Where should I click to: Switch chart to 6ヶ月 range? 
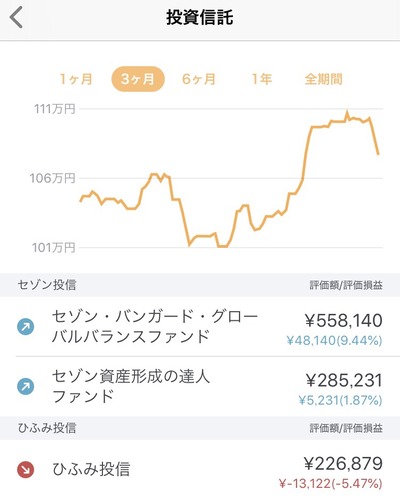pyautogui.click(x=199, y=79)
